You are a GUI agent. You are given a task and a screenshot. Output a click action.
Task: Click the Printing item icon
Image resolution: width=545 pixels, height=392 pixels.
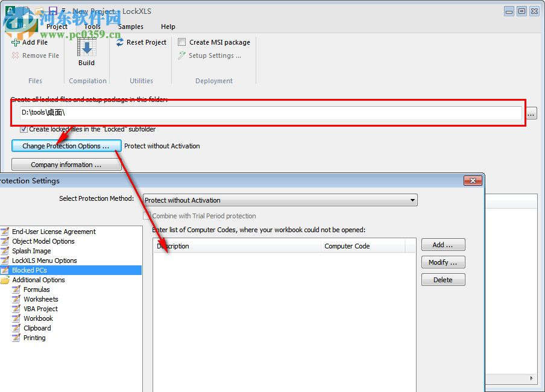point(16,338)
